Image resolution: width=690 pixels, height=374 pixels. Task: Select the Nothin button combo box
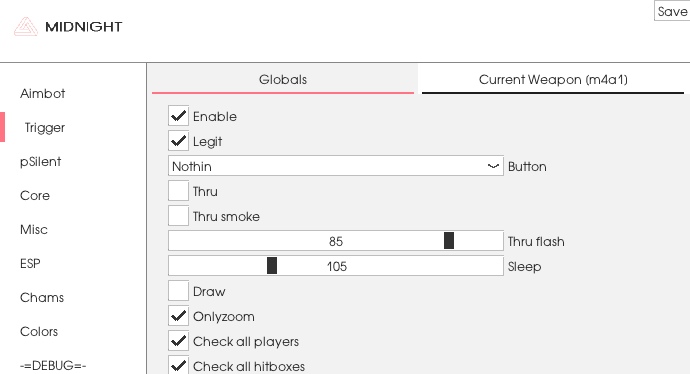336,166
